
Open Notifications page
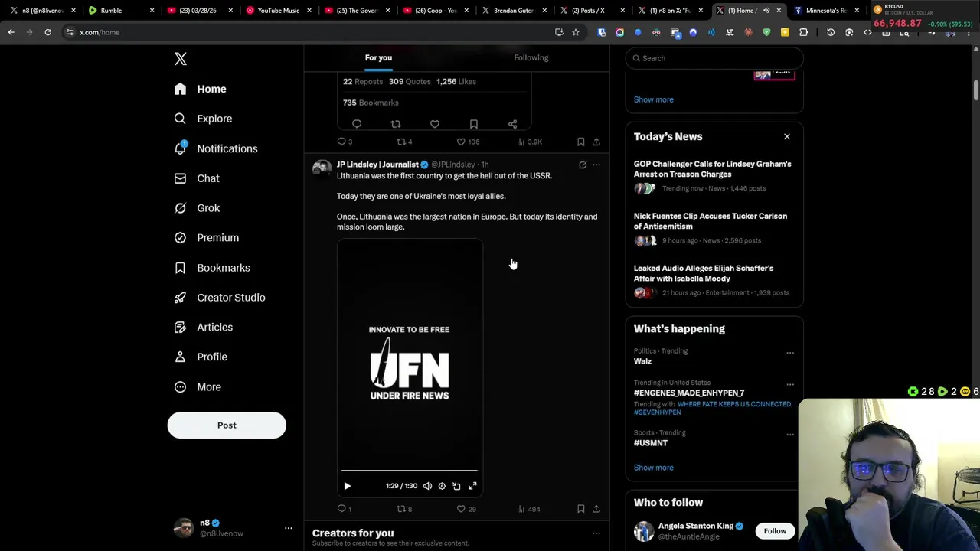point(215,148)
